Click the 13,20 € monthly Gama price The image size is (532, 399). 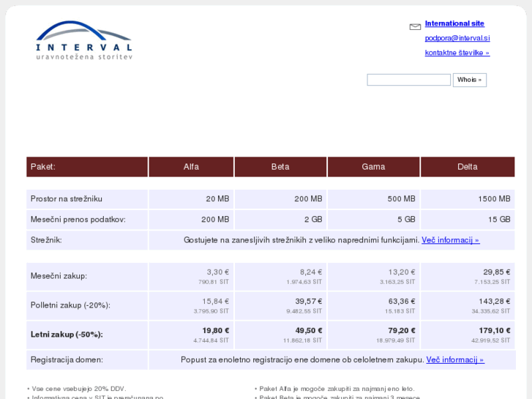tap(402, 272)
